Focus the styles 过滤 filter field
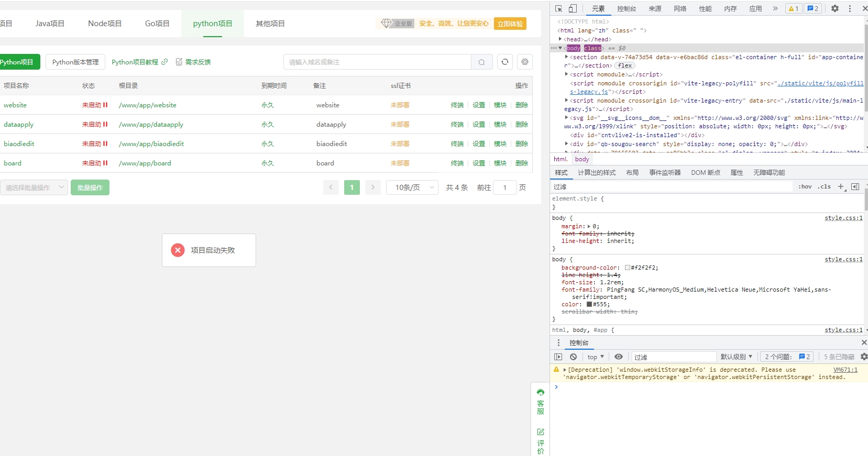Screen dimensions: 868x456 coord(672,186)
